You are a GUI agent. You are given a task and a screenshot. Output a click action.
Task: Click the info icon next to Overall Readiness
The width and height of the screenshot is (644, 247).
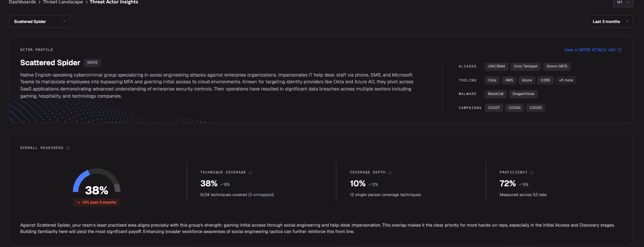68,148
